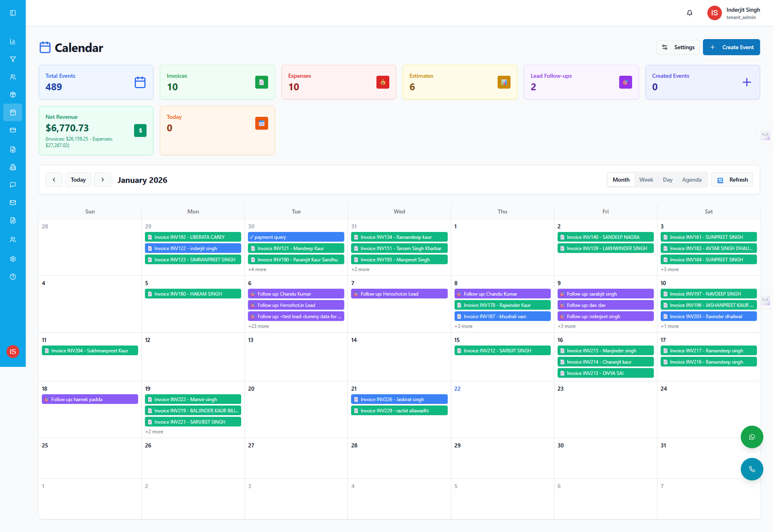This screenshot has height=532, width=773.
Task: Open the mail envelope icon in sidebar
Action: [x=13, y=202]
